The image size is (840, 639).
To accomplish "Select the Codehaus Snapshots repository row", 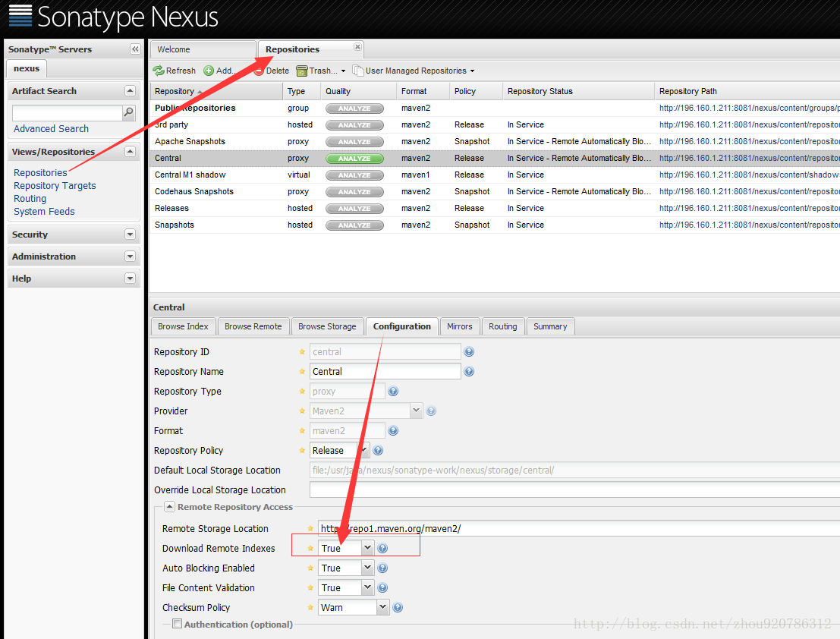I will 495,191.
